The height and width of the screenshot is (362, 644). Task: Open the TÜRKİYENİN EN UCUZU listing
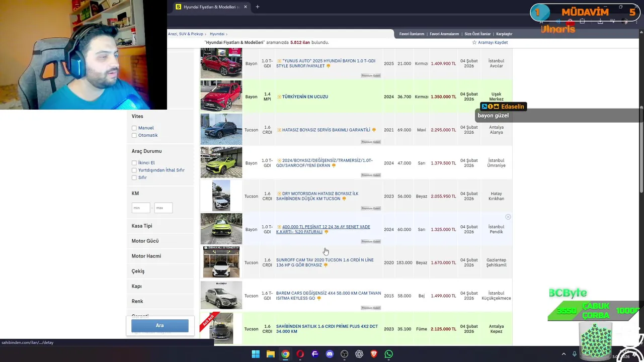(x=305, y=97)
